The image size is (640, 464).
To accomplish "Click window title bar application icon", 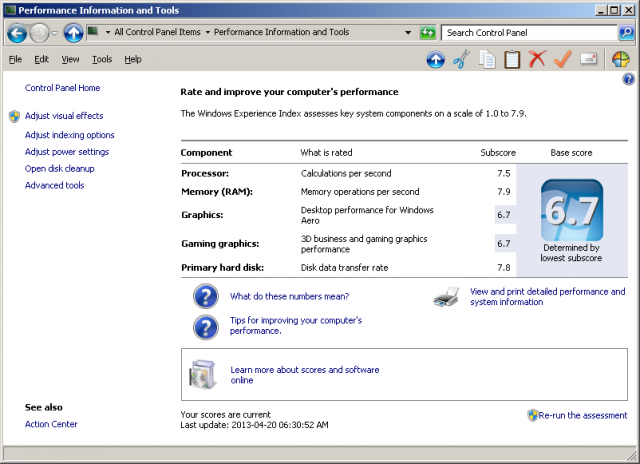I will (x=10, y=10).
